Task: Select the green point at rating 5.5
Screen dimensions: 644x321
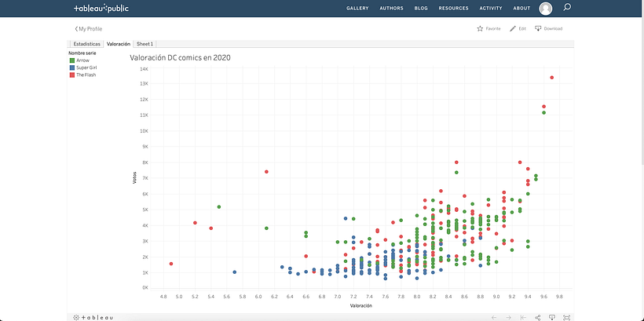Action: pos(219,207)
